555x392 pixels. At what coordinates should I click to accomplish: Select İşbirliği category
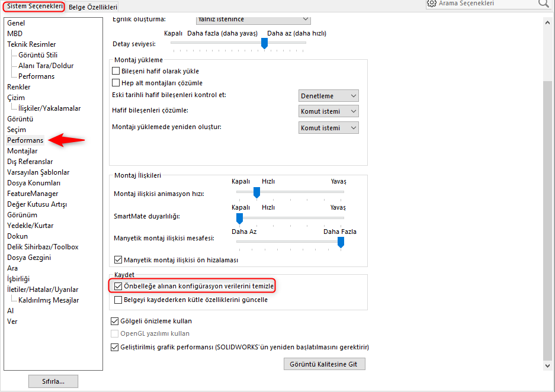(18, 279)
